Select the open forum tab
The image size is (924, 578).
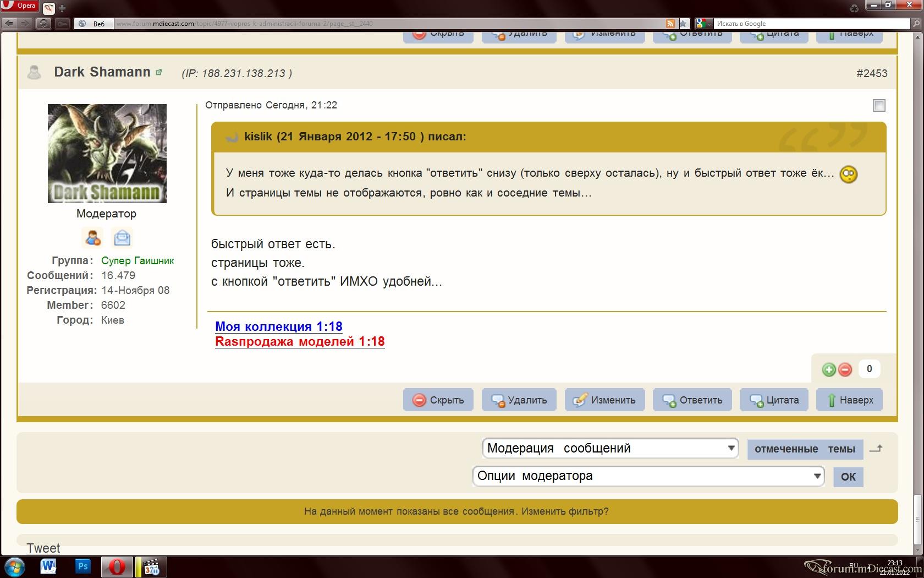coord(48,8)
